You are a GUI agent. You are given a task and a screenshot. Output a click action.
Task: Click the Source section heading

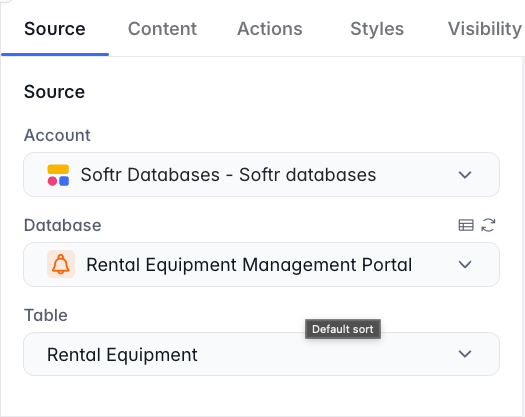(x=54, y=92)
